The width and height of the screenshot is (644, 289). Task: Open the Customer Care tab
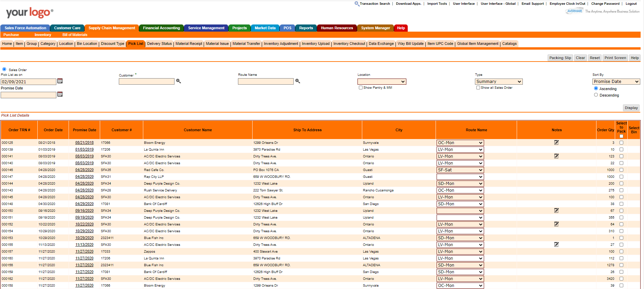67,28
